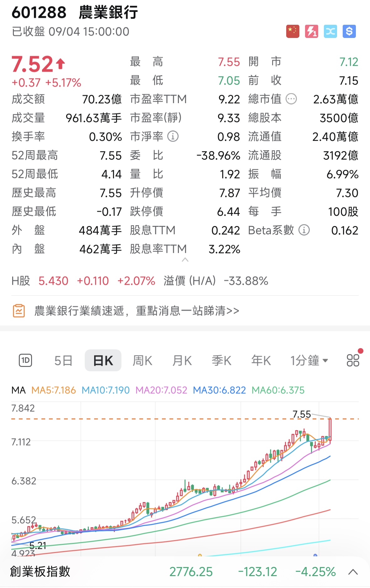The width and height of the screenshot is (370, 588).
Task: Open the 1分鐘 interval dropdown
Action: tap(309, 361)
